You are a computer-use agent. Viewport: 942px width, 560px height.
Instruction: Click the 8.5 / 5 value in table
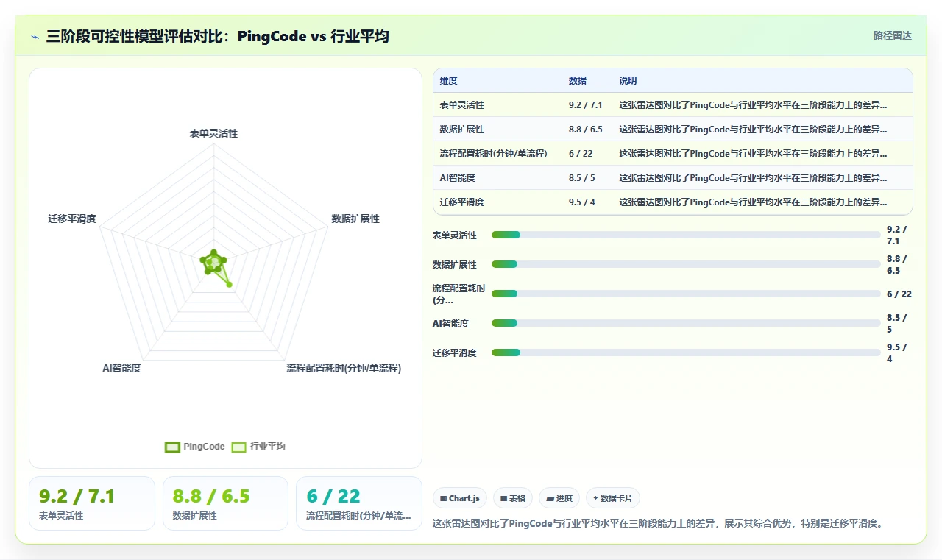[x=582, y=178]
